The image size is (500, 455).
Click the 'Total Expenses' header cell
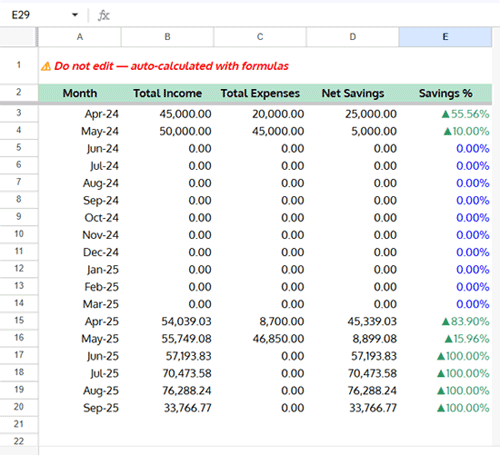point(260,93)
